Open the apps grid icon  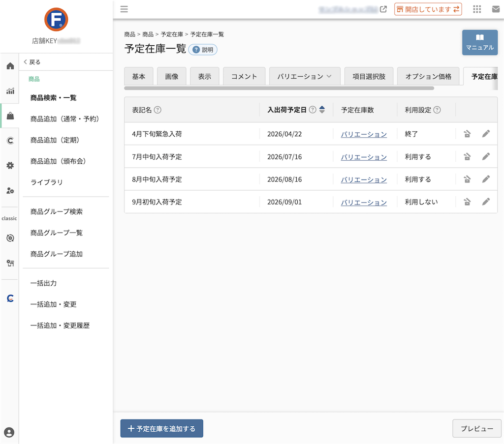477,9
